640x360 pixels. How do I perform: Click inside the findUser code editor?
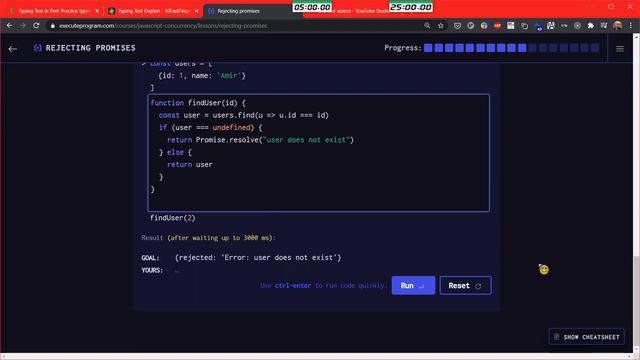(x=318, y=153)
